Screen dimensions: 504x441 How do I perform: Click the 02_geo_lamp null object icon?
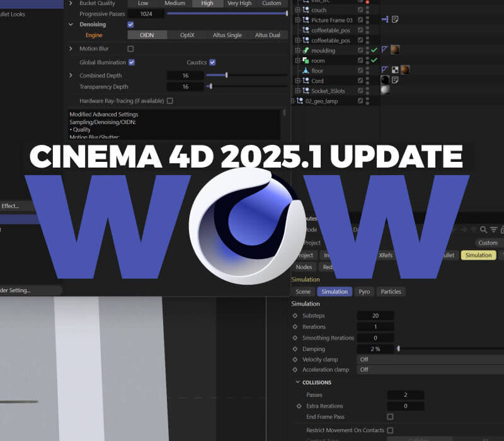(x=300, y=101)
